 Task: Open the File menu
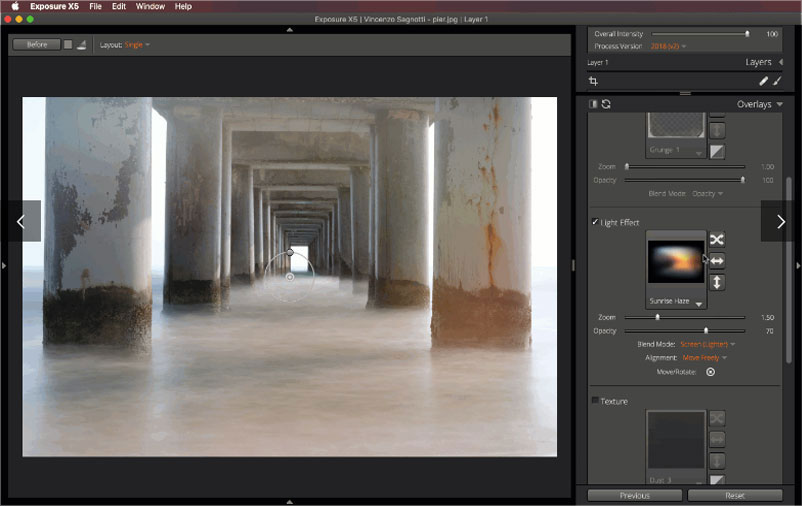(x=95, y=6)
